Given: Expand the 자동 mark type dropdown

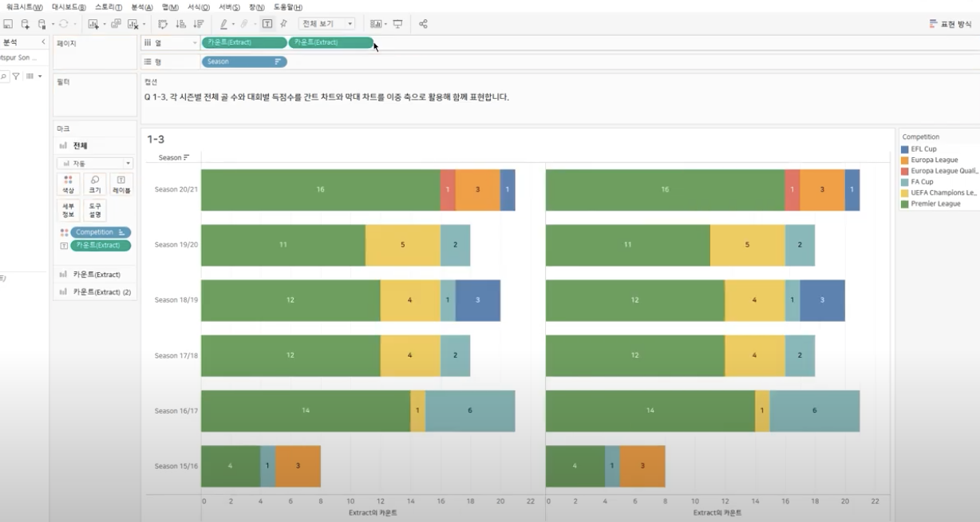Looking at the screenshot, I should (94, 163).
